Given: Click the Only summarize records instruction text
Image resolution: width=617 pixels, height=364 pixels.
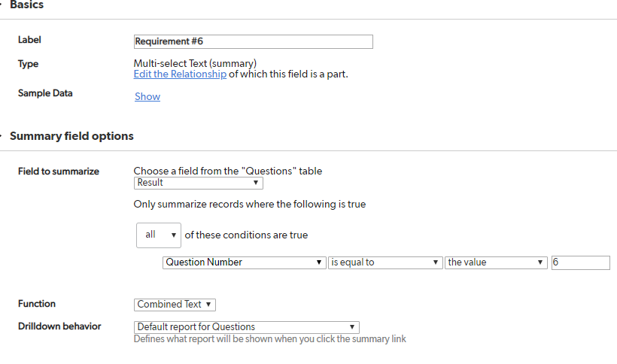Looking at the screenshot, I should tap(250, 205).
